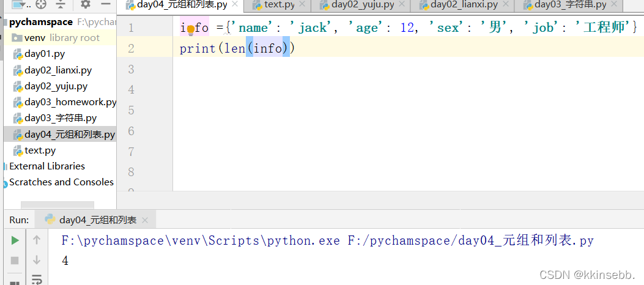Click the orange lightbulb intention icon
This screenshot has width=644, height=285.
click(191, 29)
